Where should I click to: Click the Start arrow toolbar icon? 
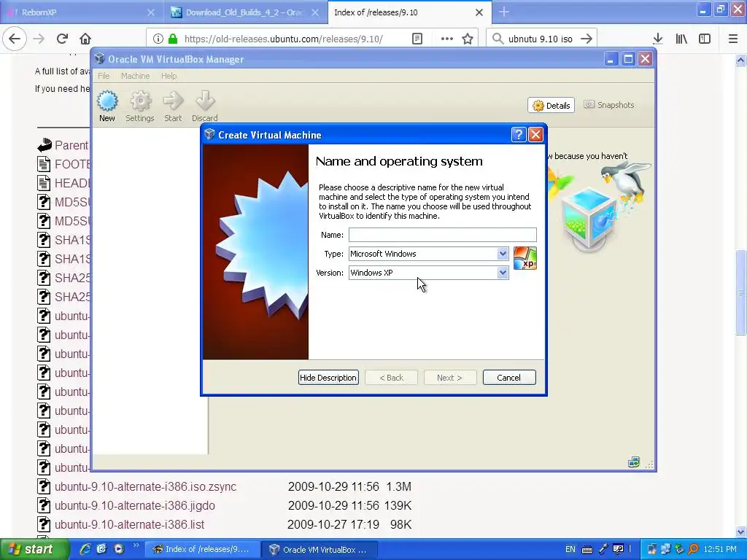click(x=173, y=106)
